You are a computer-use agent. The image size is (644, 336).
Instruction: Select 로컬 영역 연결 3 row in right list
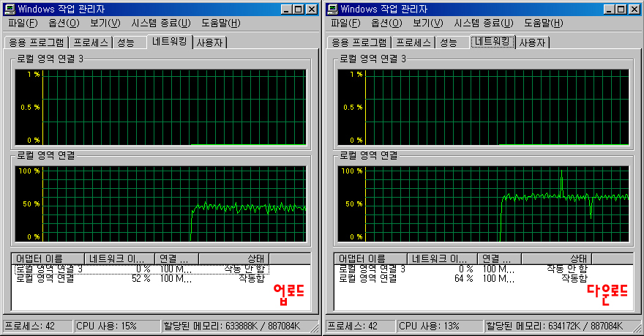coord(464,269)
